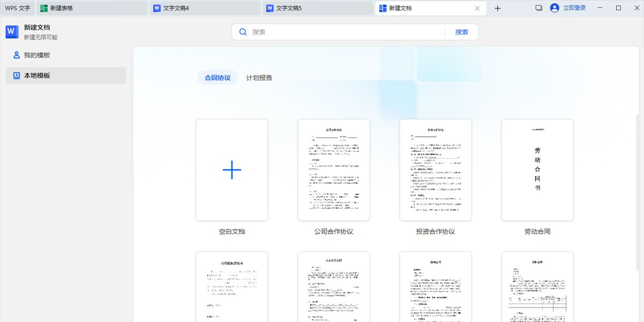Open 本地模板 in the sidebar
The height and width of the screenshot is (322, 644).
(x=65, y=76)
